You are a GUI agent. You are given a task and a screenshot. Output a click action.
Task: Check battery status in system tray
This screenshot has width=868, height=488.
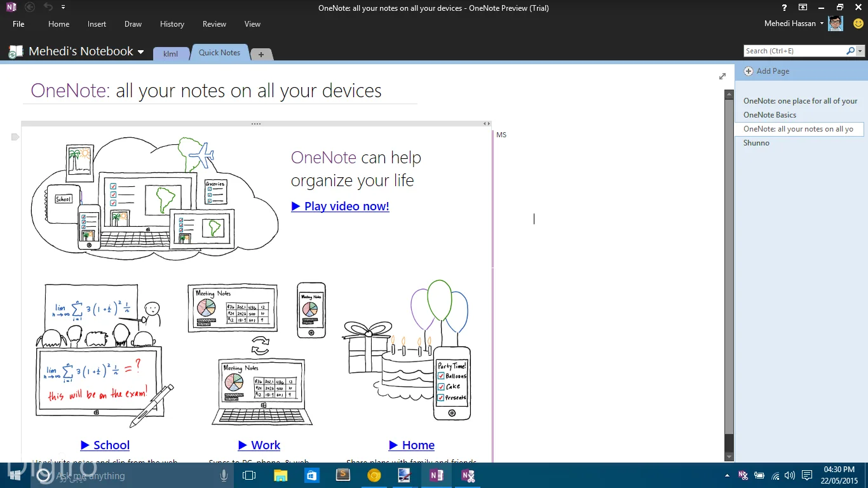click(759, 475)
